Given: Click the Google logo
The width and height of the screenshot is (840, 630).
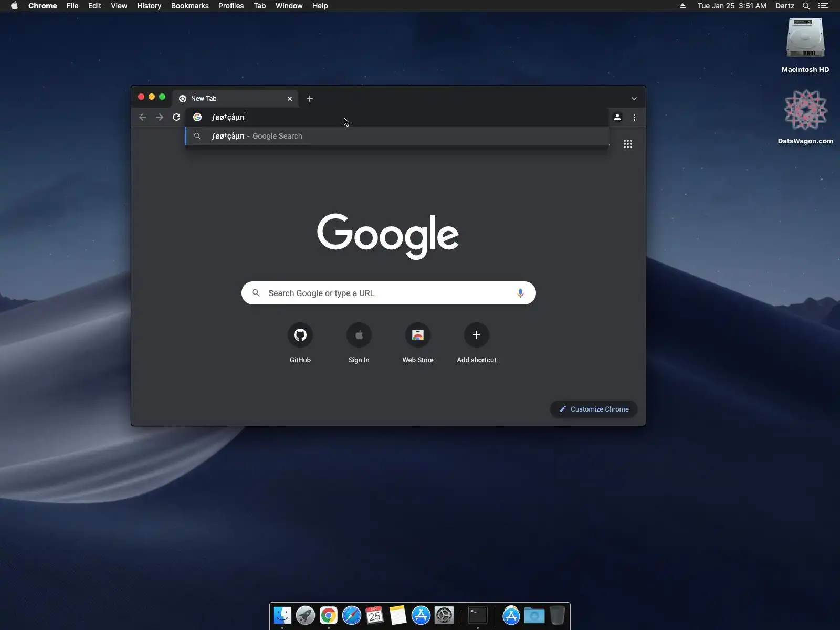Looking at the screenshot, I should [388, 236].
